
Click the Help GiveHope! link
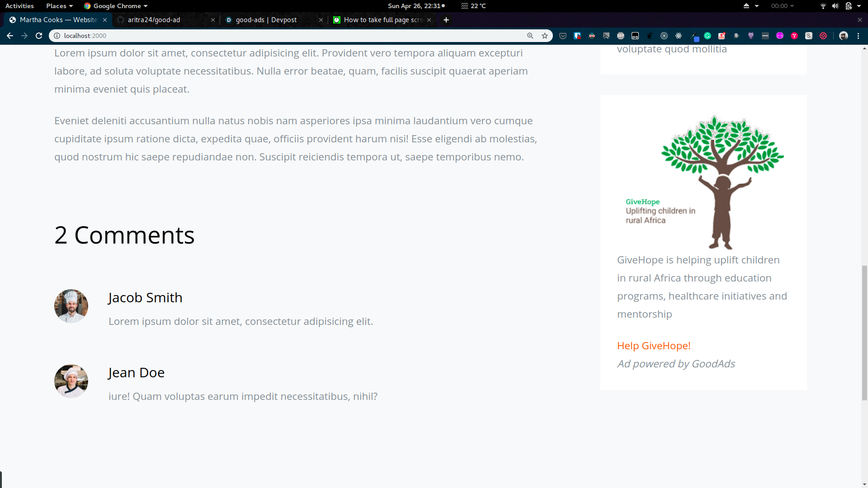pos(654,346)
